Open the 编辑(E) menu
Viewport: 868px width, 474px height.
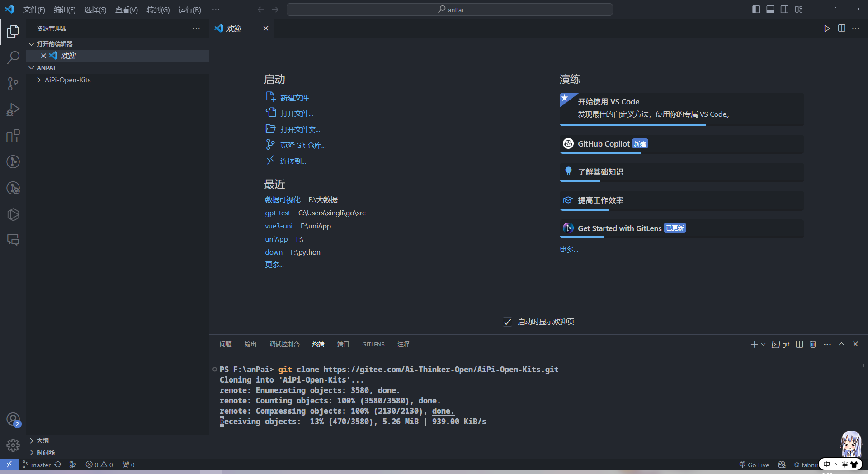[x=65, y=9]
